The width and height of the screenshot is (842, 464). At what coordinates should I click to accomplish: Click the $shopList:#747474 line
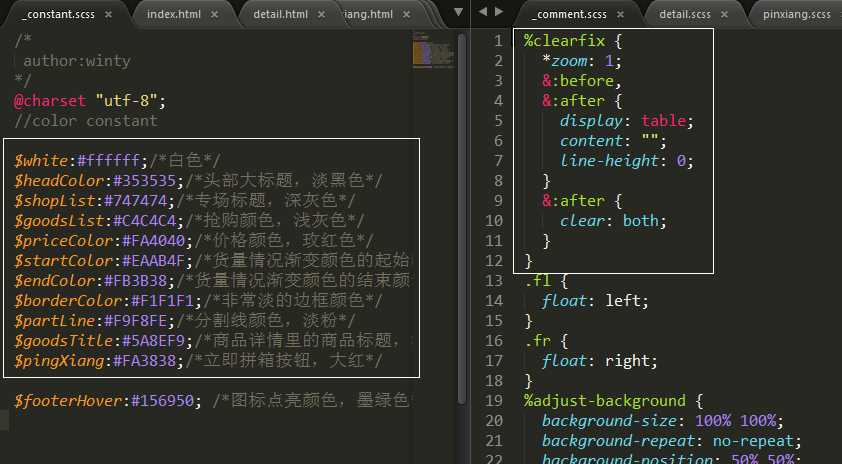pos(185,200)
